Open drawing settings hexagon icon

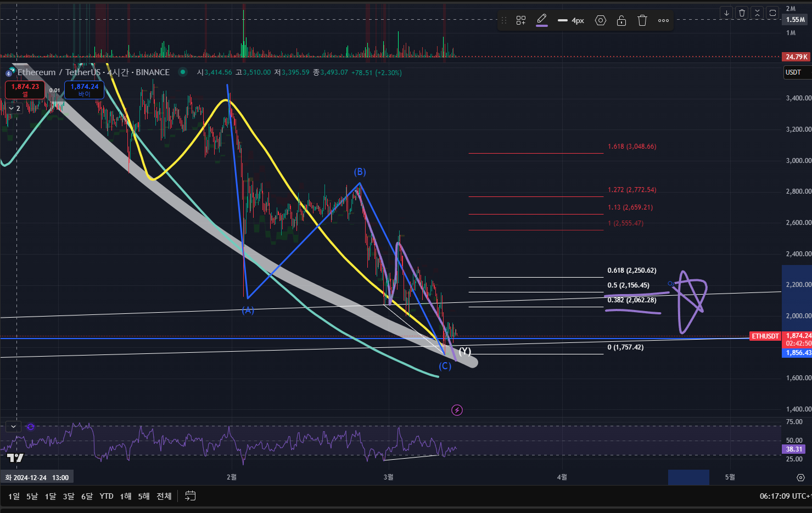click(x=601, y=20)
